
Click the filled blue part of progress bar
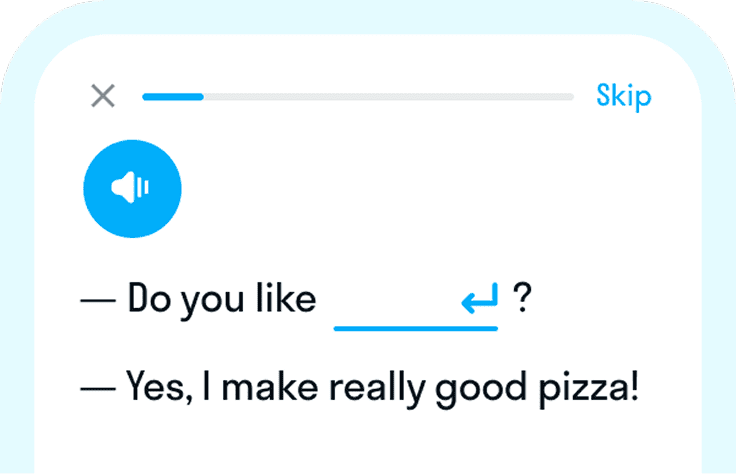click(x=173, y=97)
